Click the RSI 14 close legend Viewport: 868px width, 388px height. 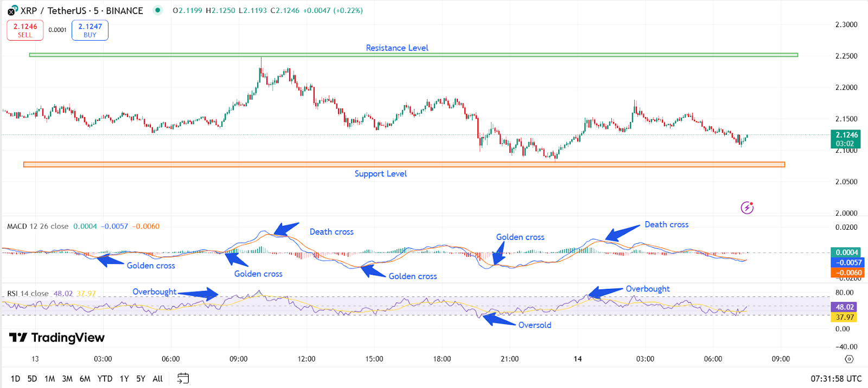(28, 294)
